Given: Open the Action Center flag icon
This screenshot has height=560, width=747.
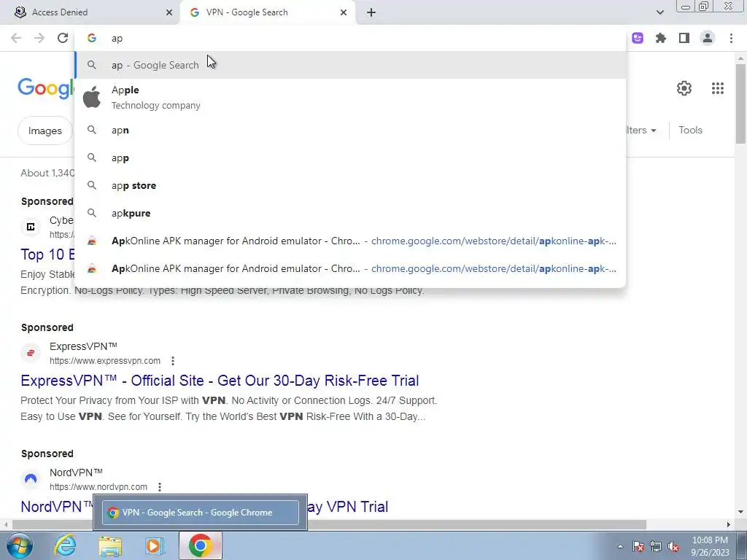Looking at the screenshot, I should coord(638,546).
